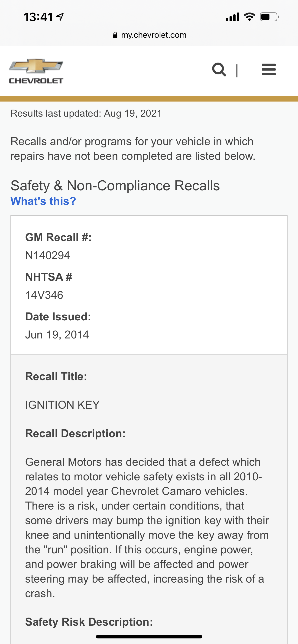
Task: Tap the 13:41 status bar clock
Action: [x=38, y=17]
